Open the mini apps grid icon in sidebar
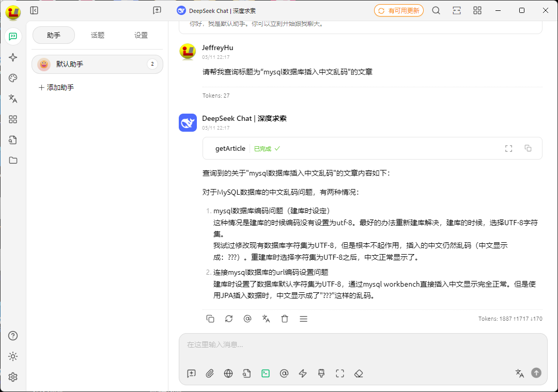558x392 pixels. tap(13, 119)
